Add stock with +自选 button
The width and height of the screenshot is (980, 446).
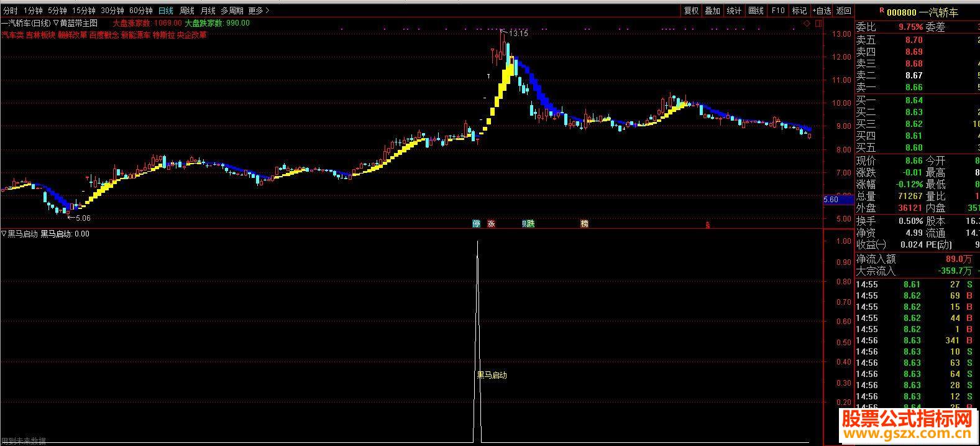[822, 11]
